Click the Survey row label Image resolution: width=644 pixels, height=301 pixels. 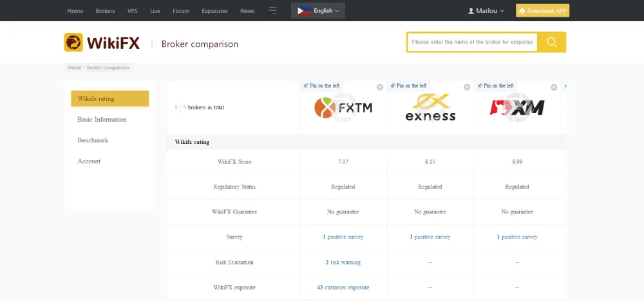(234, 237)
